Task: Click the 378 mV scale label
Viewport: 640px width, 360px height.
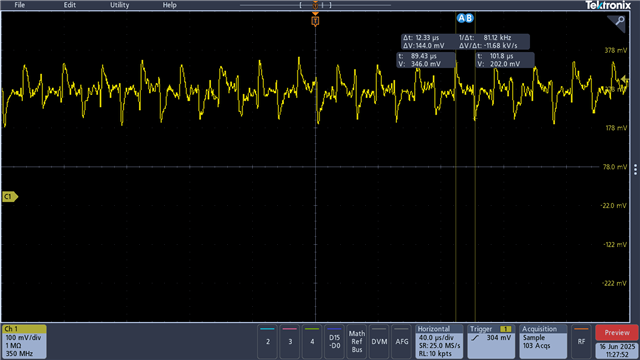Action: click(616, 50)
